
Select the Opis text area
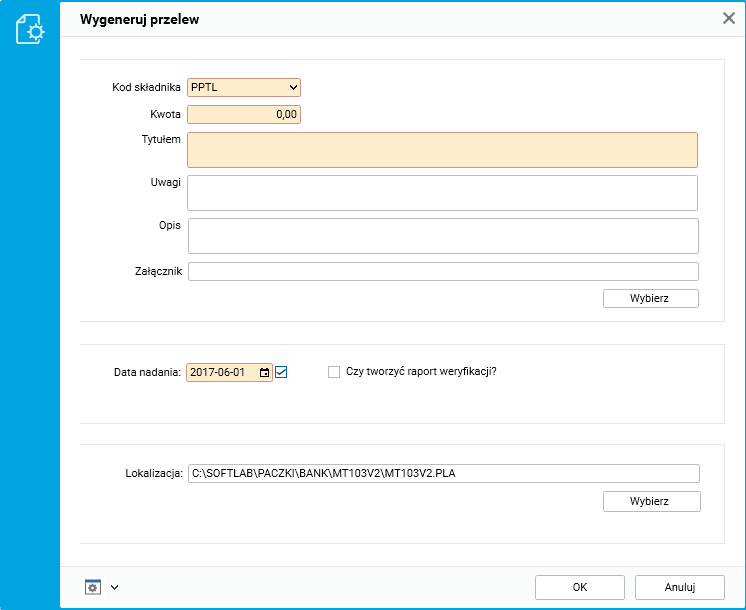442,236
